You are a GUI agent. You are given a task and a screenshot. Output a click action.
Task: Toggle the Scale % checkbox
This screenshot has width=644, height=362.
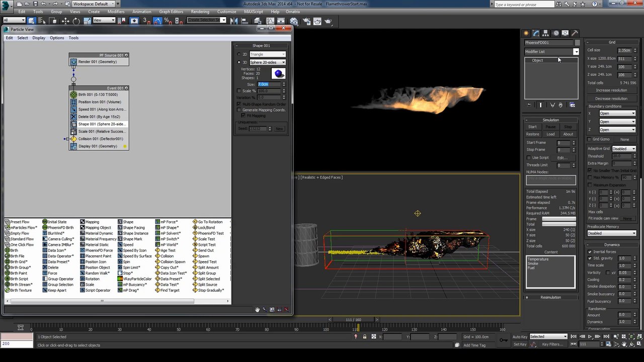[x=239, y=91]
